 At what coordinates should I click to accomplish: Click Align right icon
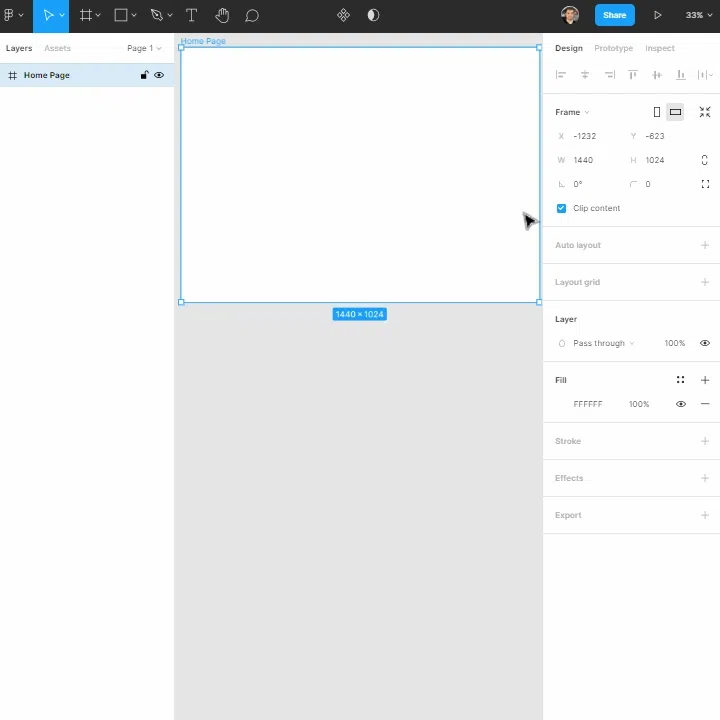point(609,74)
